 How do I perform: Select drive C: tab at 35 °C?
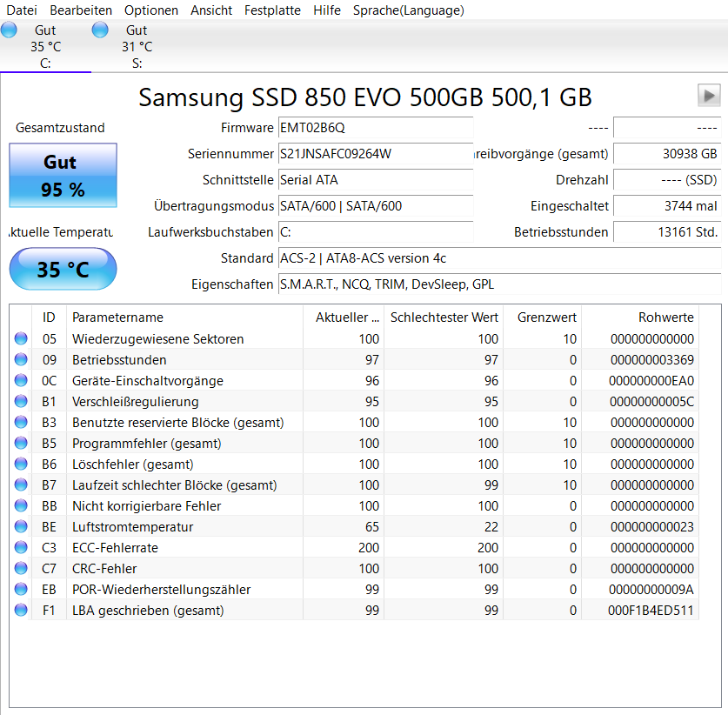coord(45,46)
